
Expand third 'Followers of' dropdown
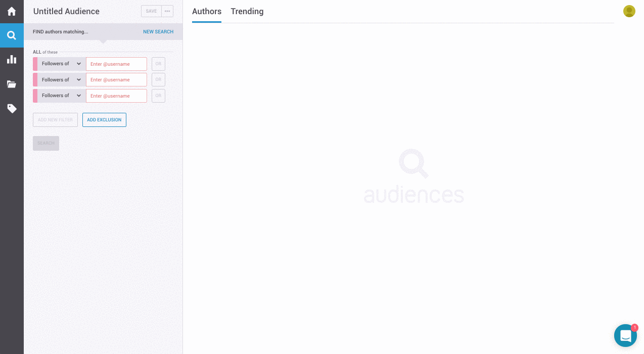[x=61, y=96]
